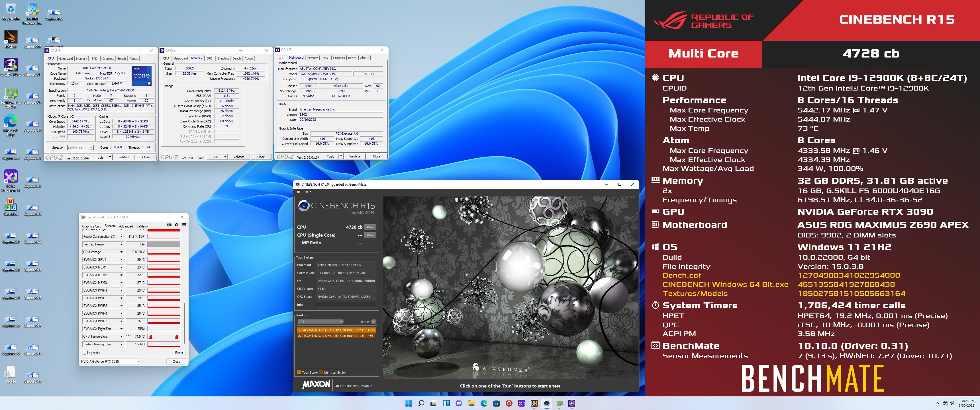Click the red power-button app on taskbar
The image size is (980, 410).
coord(509,403)
